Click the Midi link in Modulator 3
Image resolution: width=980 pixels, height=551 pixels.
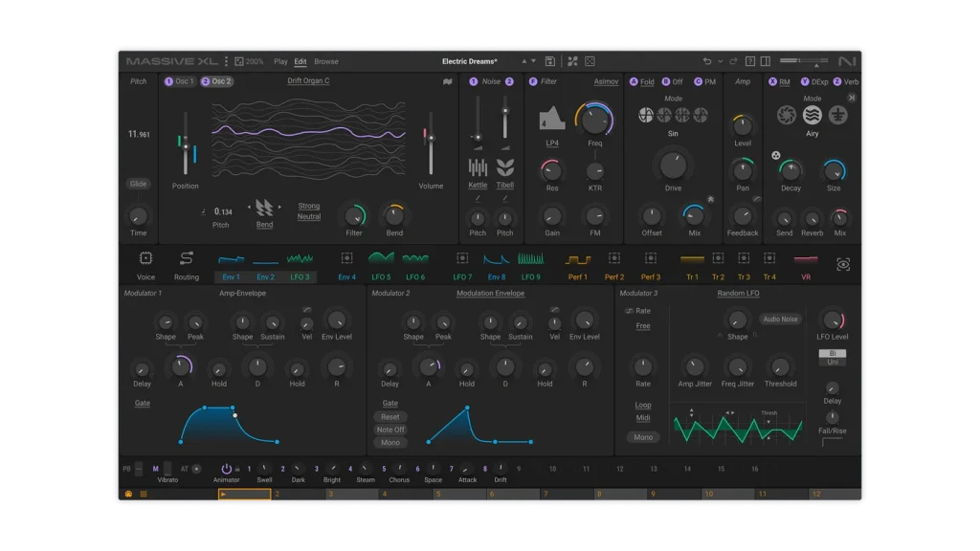point(643,418)
